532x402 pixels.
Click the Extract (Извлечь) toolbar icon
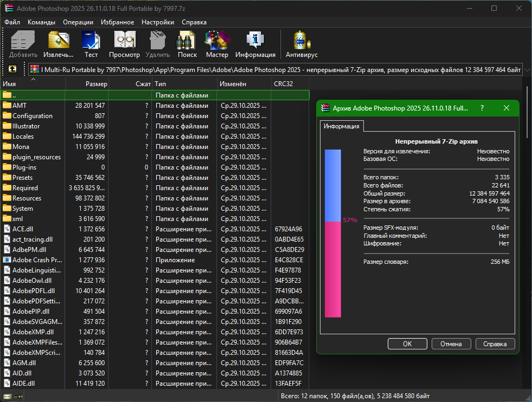[58, 41]
